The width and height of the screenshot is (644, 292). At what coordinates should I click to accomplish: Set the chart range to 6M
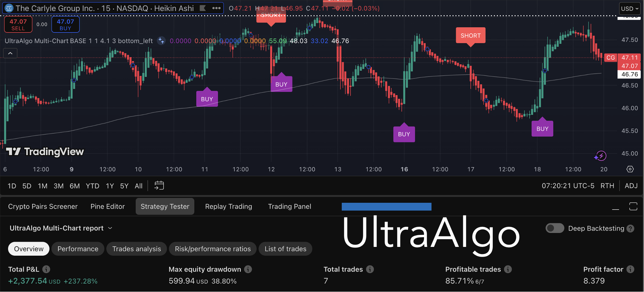pyautogui.click(x=75, y=186)
